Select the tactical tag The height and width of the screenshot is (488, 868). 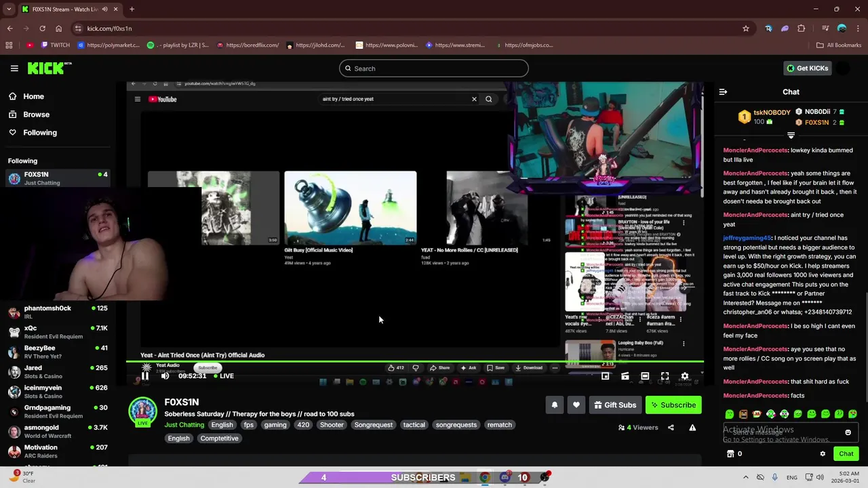414,425
